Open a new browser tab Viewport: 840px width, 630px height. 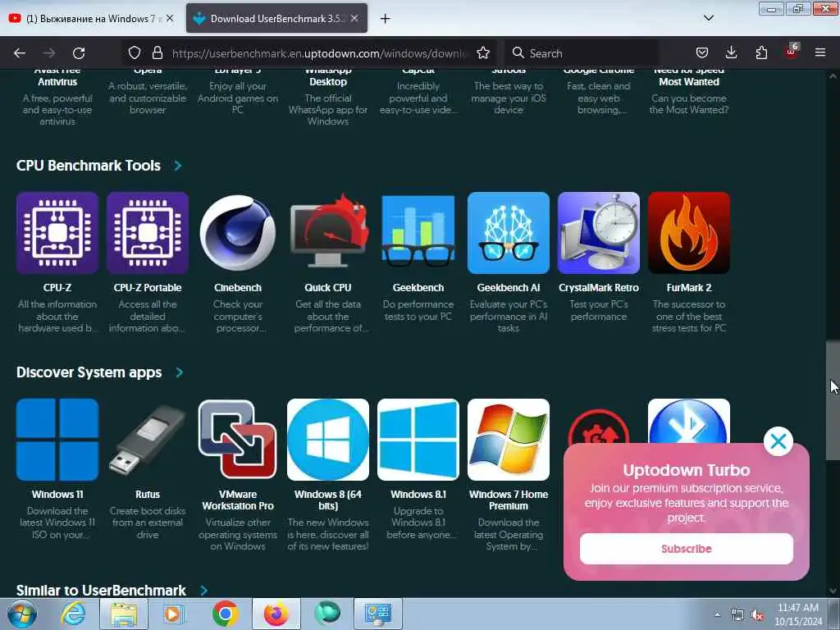click(386, 19)
